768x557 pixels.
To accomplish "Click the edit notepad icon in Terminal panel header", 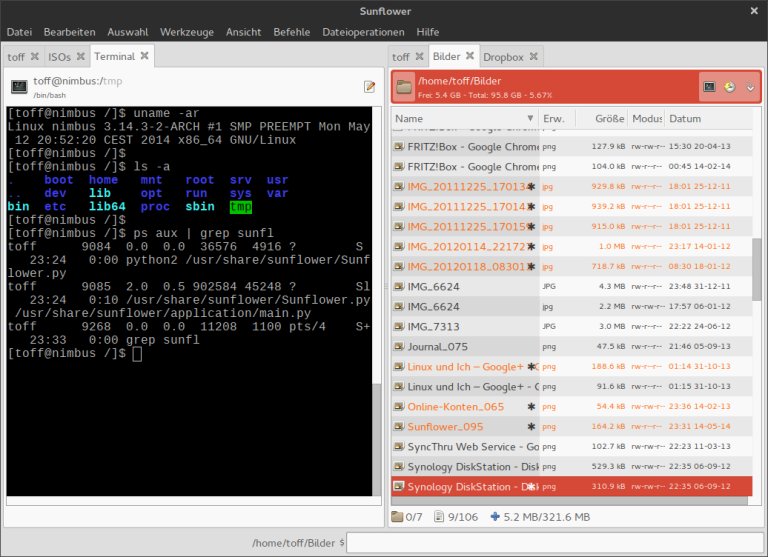I will click(x=370, y=87).
